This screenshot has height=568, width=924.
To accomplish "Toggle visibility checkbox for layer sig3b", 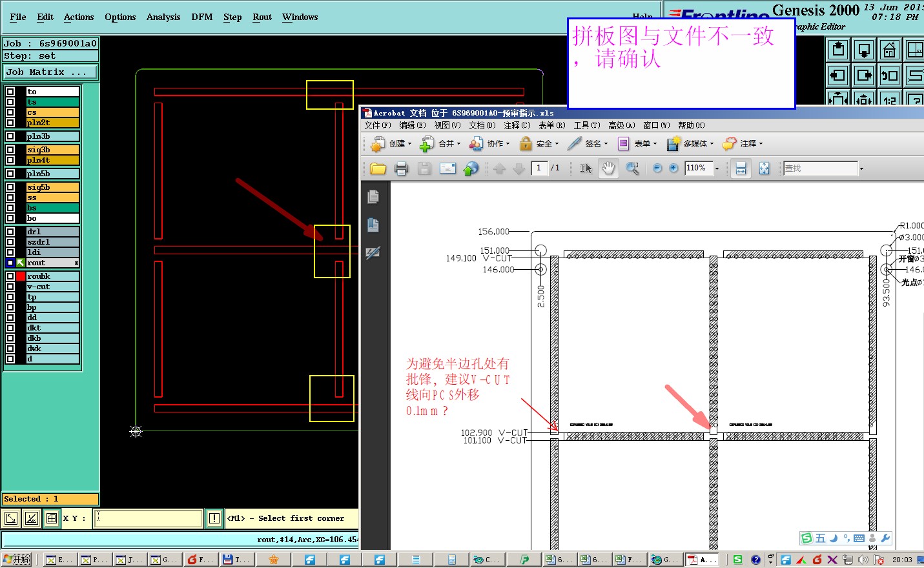I will click(x=10, y=150).
